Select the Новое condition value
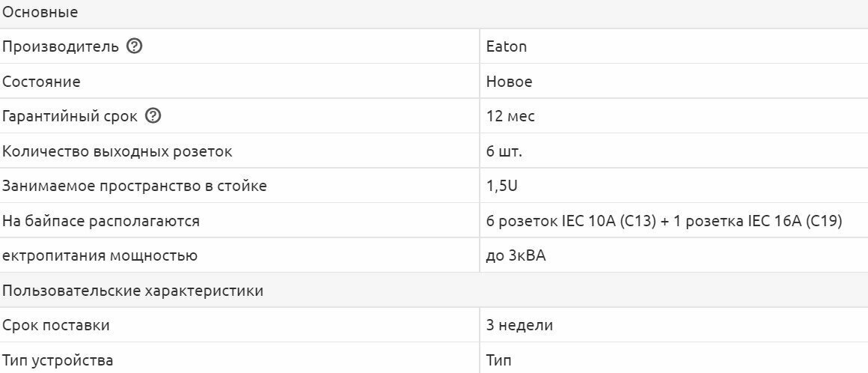Viewport: 868px width, 373px height. pyautogui.click(x=510, y=82)
